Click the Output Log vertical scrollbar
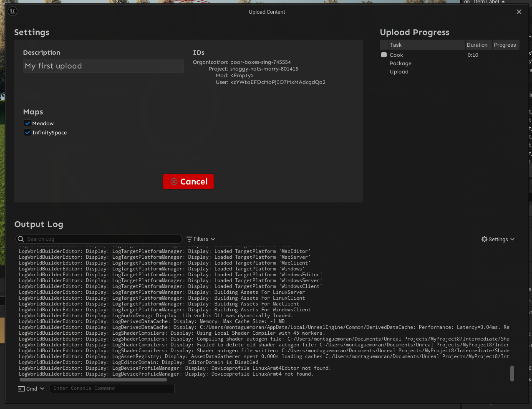The image size is (532, 409). point(512,373)
